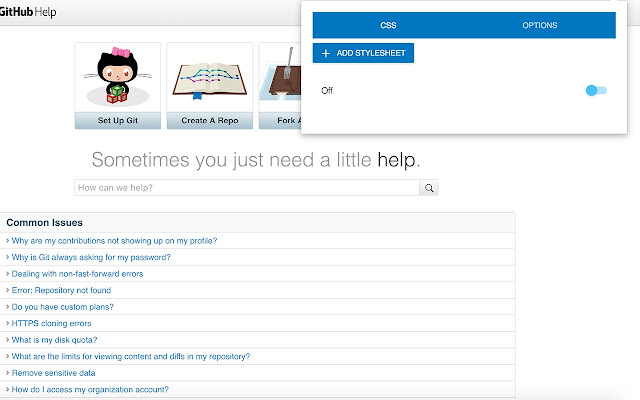Click the chevron beside "How do I access my organization"
This screenshot has height=400, width=640.
[x=7, y=389]
